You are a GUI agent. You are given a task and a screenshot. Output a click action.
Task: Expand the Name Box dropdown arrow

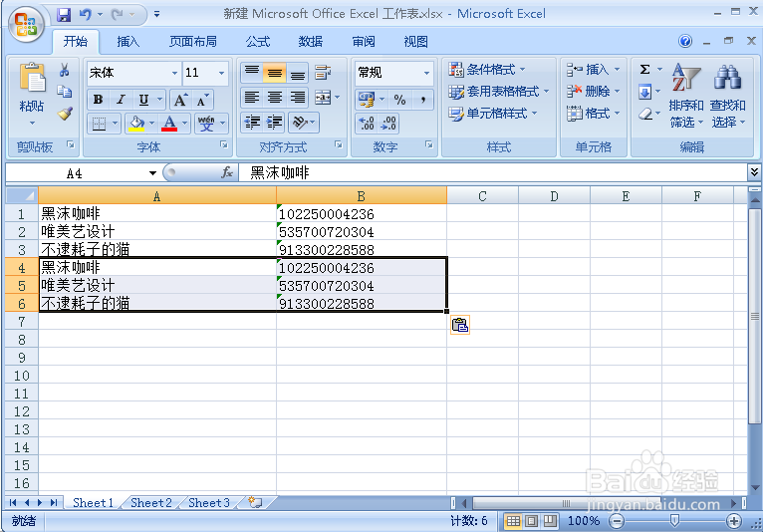pos(152,173)
